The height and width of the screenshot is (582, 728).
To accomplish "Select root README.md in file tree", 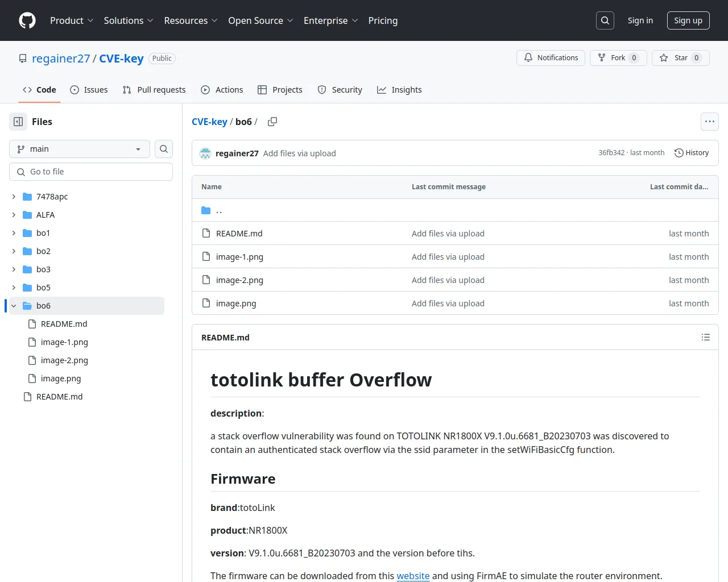I will (x=59, y=397).
